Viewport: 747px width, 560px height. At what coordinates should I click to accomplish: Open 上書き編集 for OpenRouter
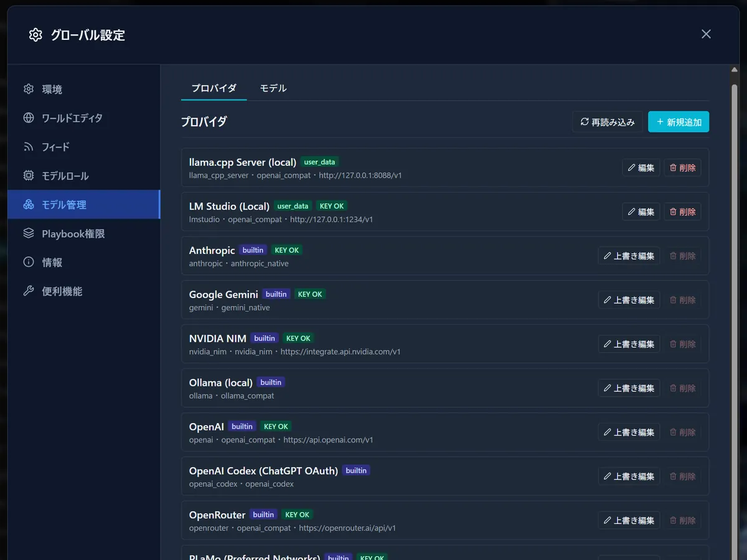tap(629, 520)
